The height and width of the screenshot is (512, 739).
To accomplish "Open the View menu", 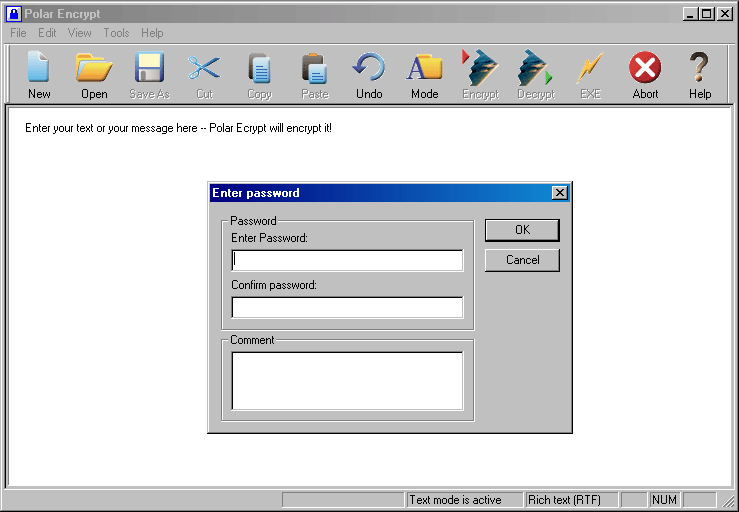I will click(x=79, y=33).
